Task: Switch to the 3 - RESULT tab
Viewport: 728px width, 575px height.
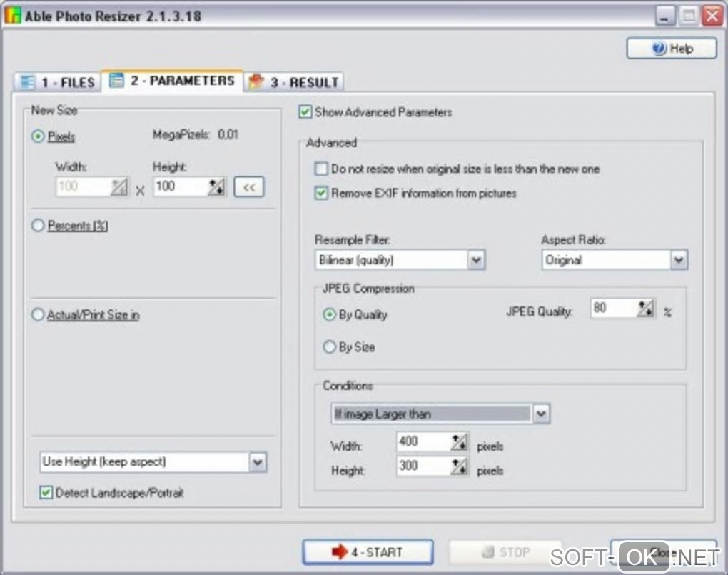Action: (x=293, y=82)
